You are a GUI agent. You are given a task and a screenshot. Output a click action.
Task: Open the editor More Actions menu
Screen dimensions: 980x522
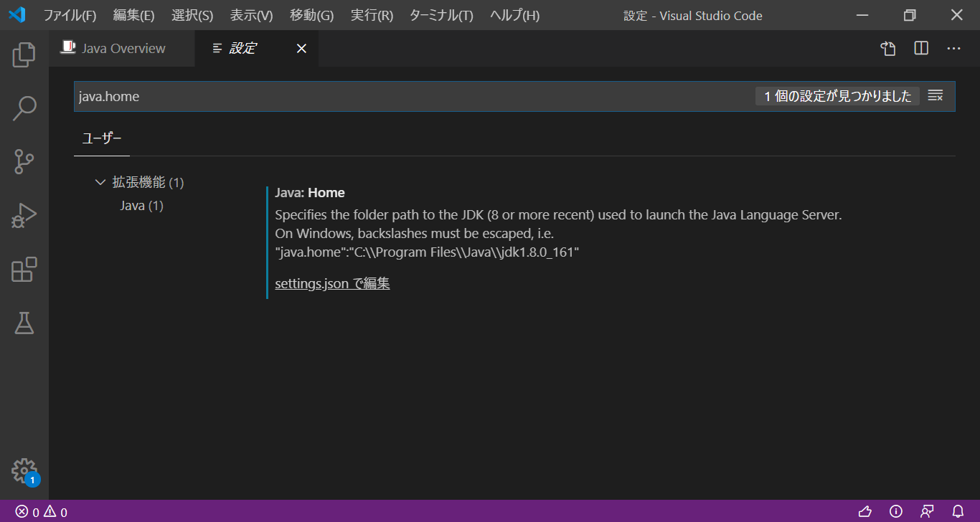click(953, 48)
